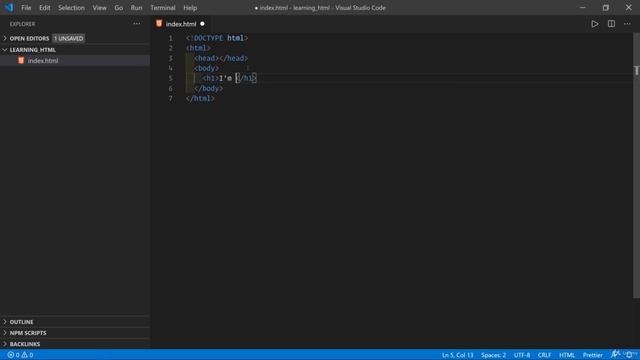Open the Edit menu

[x=44, y=8]
